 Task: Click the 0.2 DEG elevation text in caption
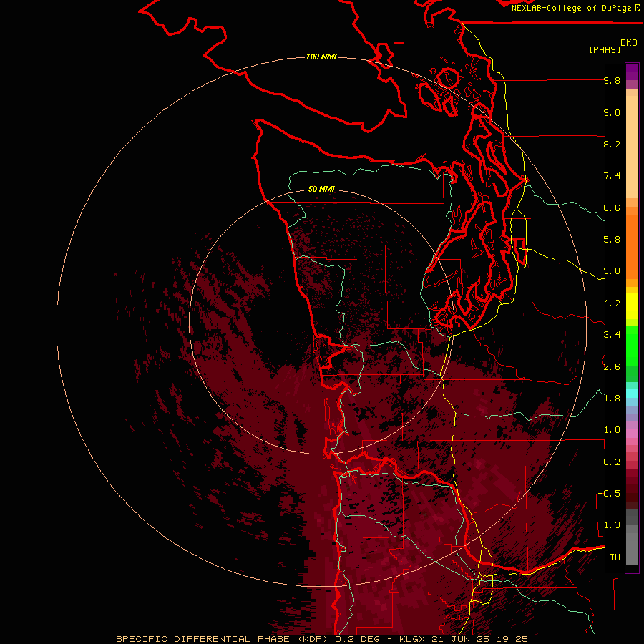click(x=358, y=639)
